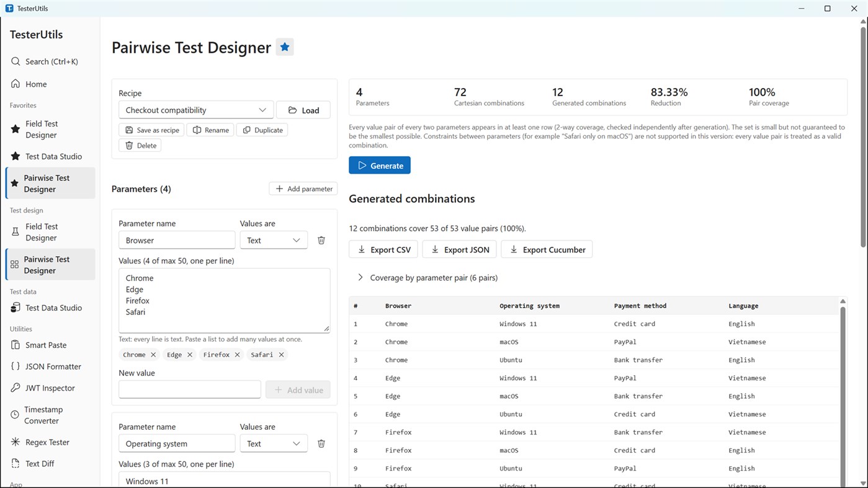
Task: Click the Load recipe button
Action: (x=303, y=110)
